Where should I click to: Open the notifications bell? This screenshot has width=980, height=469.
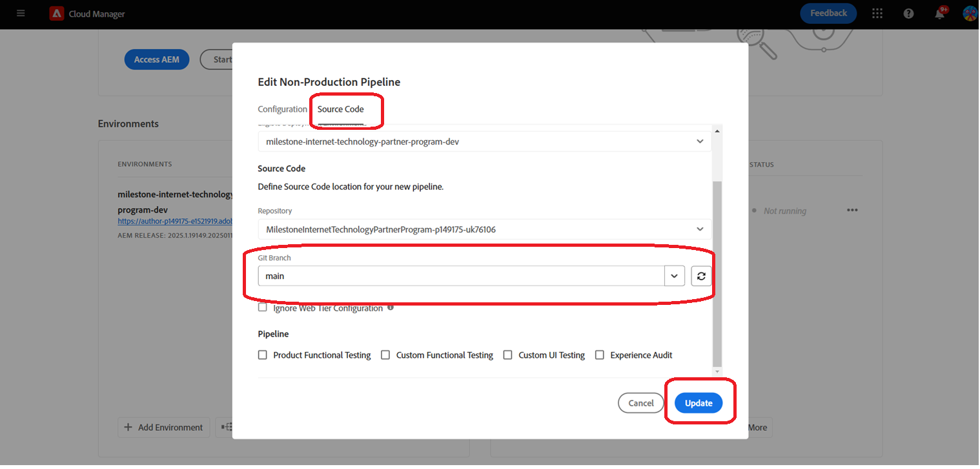pyautogui.click(x=940, y=14)
